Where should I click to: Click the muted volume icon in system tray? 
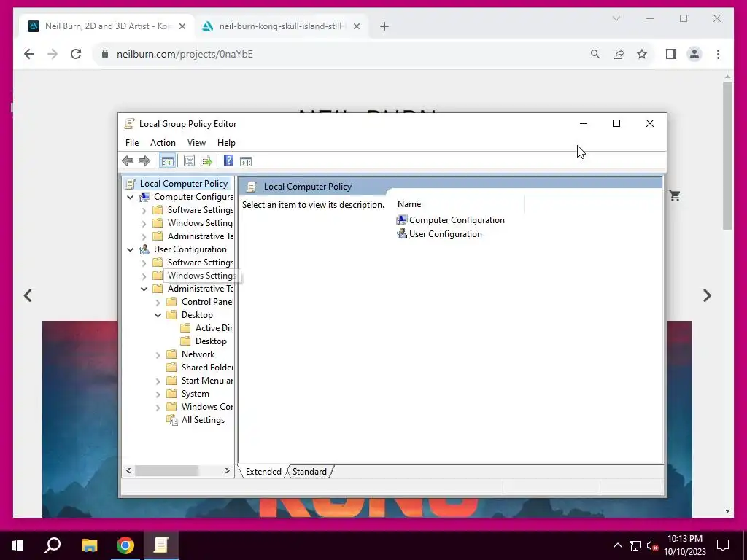651,545
